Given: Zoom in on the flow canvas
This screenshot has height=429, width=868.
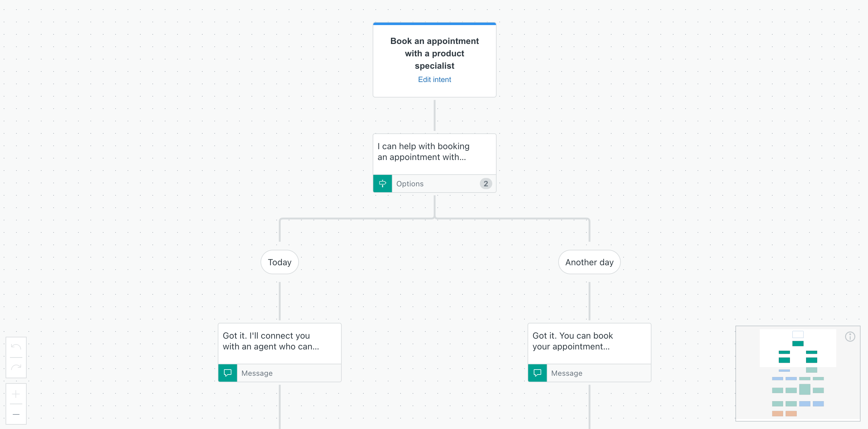Looking at the screenshot, I should coord(16,394).
